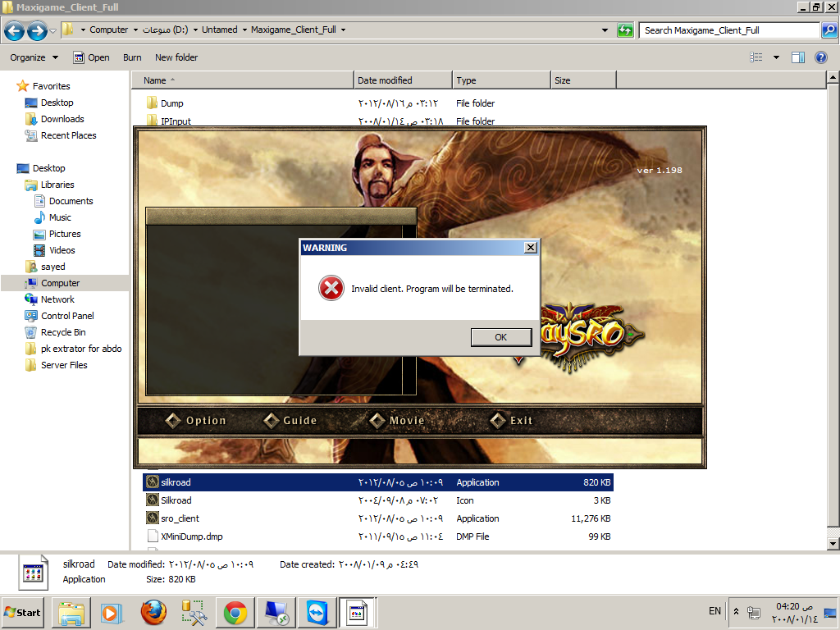
Task: Open Downloads in the navigation pane
Action: pos(62,119)
